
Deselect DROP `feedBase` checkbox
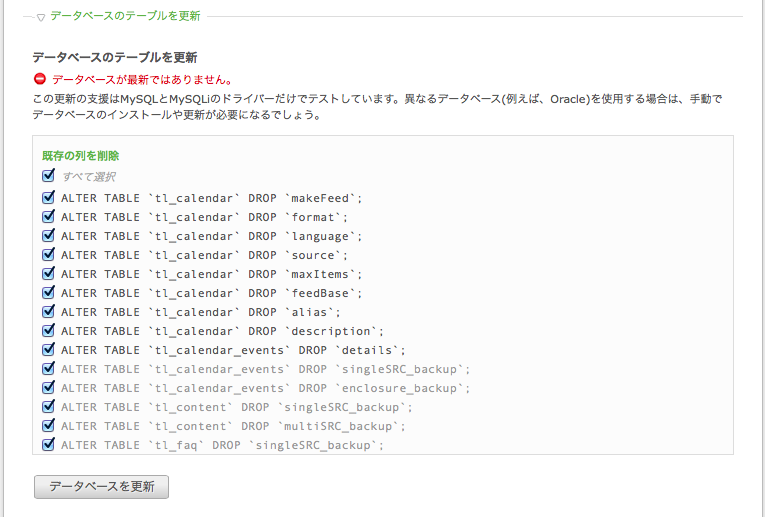(48, 293)
